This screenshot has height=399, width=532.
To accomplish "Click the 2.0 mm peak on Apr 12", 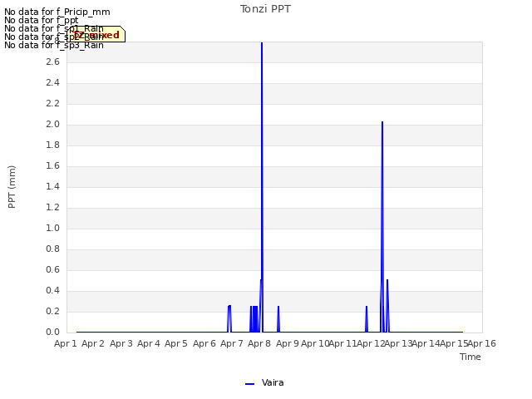I will point(382,122).
